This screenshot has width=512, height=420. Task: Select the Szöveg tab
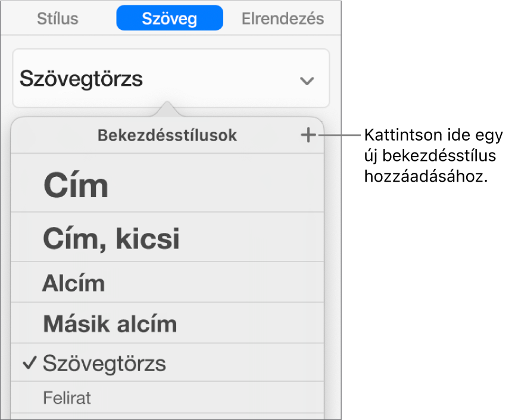[170, 18]
